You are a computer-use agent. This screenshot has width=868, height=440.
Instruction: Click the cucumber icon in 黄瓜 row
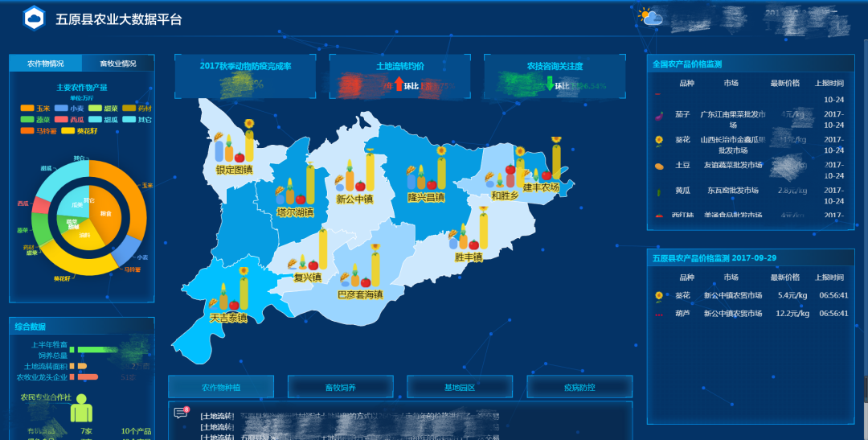click(659, 192)
